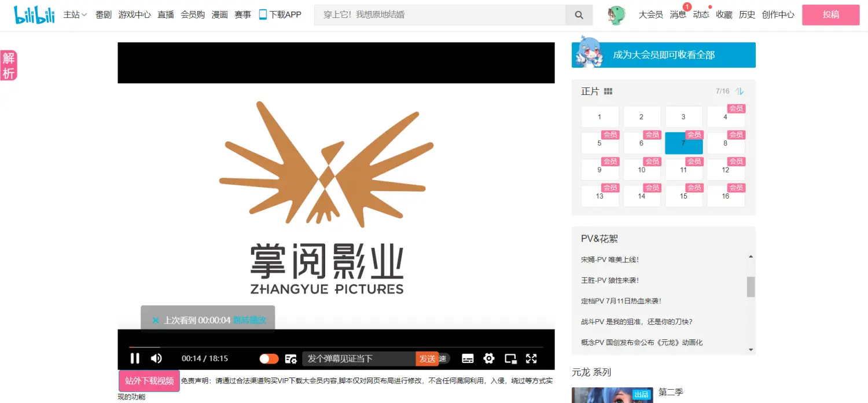Close the 上次看到 resume prompt
This screenshot has height=403, width=868.
pyautogui.click(x=155, y=320)
